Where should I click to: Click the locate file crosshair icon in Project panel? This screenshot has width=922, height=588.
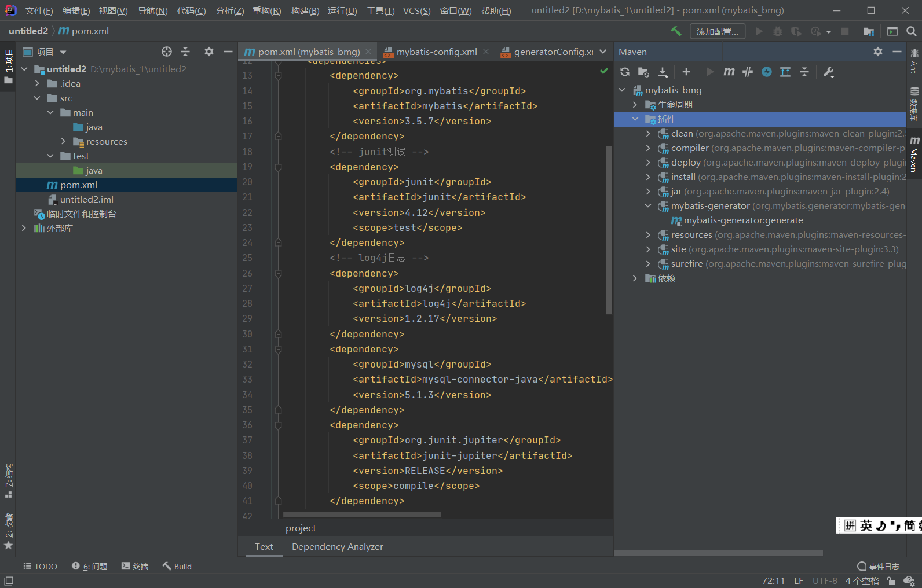pos(167,52)
